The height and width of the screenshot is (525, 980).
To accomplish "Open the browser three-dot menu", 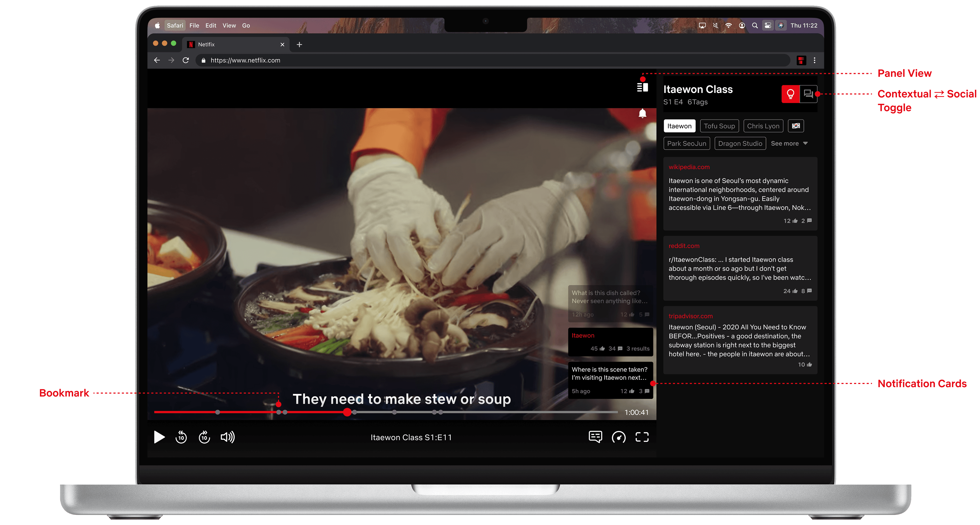I will [x=814, y=60].
